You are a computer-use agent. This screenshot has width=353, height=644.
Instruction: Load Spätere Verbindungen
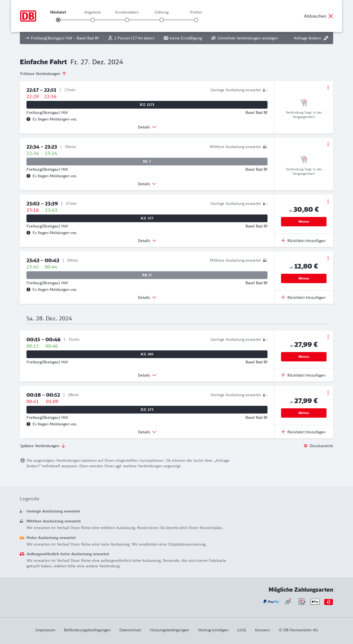click(x=43, y=446)
